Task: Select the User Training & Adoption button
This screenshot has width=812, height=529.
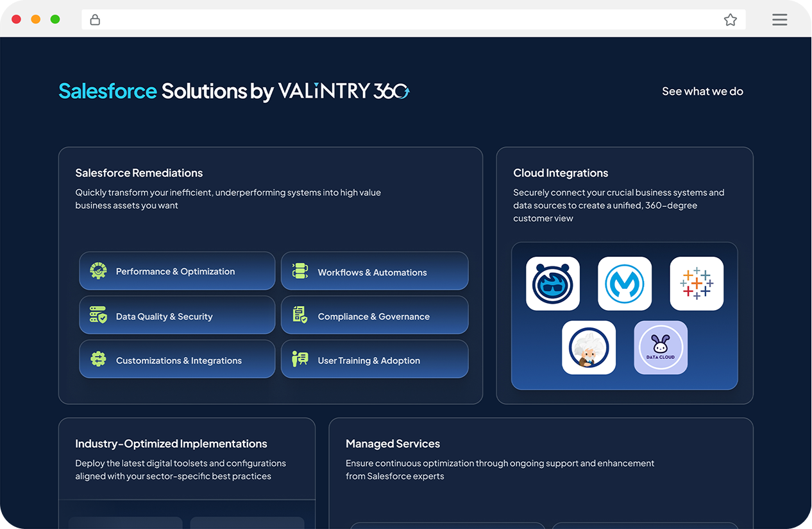Action: [375, 359]
